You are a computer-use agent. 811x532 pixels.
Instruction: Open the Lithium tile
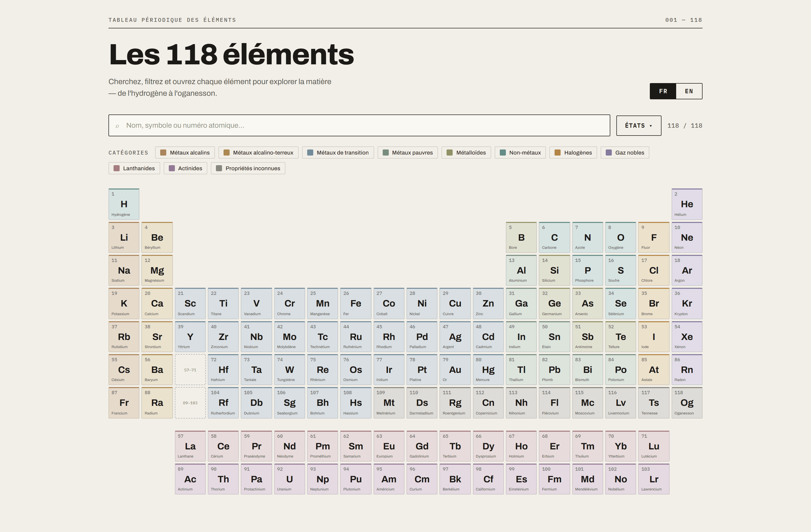click(x=124, y=237)
